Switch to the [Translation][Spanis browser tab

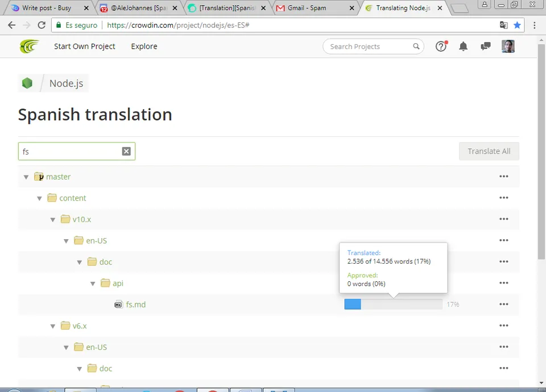(227, 7)
